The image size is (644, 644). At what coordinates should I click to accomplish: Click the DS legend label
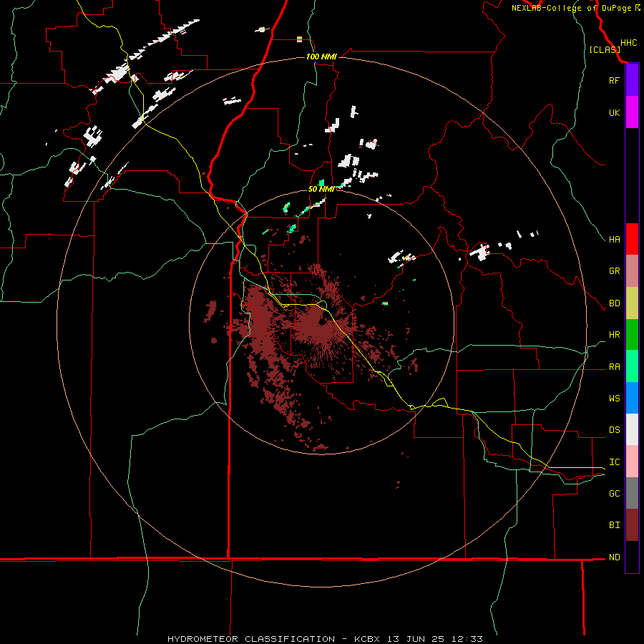pyautogui.click(x=614, y=430)
